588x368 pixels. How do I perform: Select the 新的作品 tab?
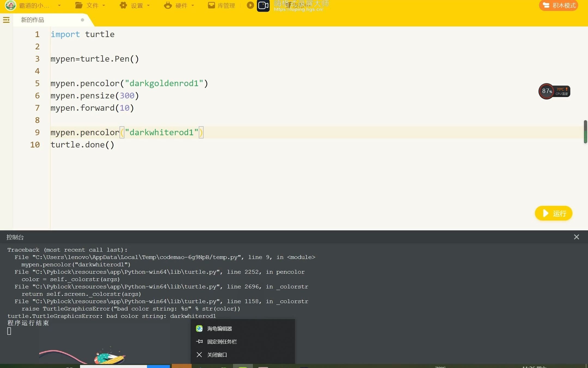[33, 20]
